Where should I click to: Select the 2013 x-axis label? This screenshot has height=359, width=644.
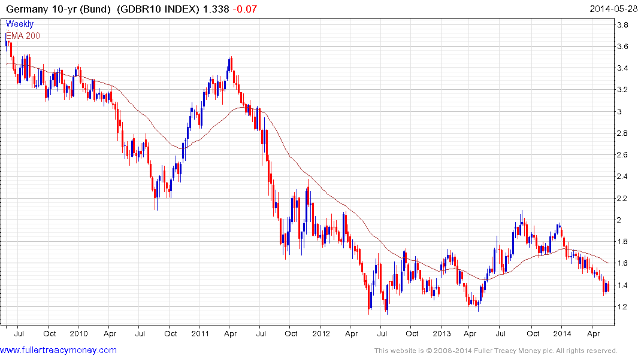pyautogui.click(x=442, y=333)
